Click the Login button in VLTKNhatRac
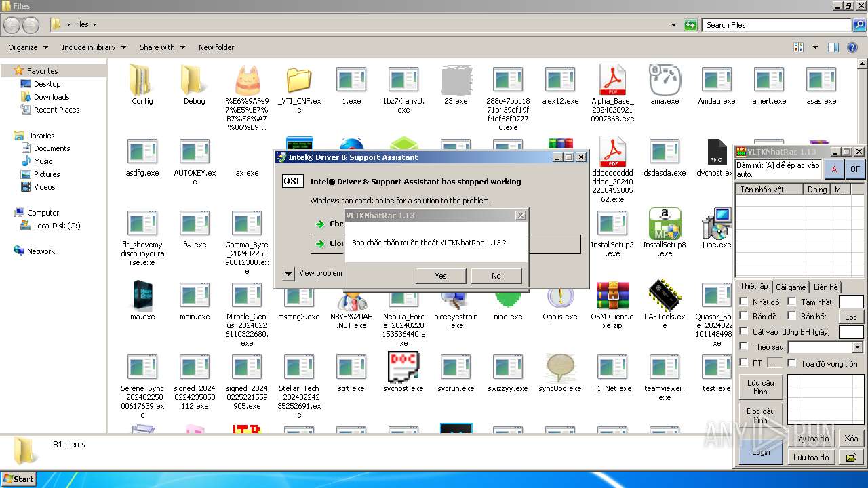Screen dimensions: 868x488 tap(761, 451)
